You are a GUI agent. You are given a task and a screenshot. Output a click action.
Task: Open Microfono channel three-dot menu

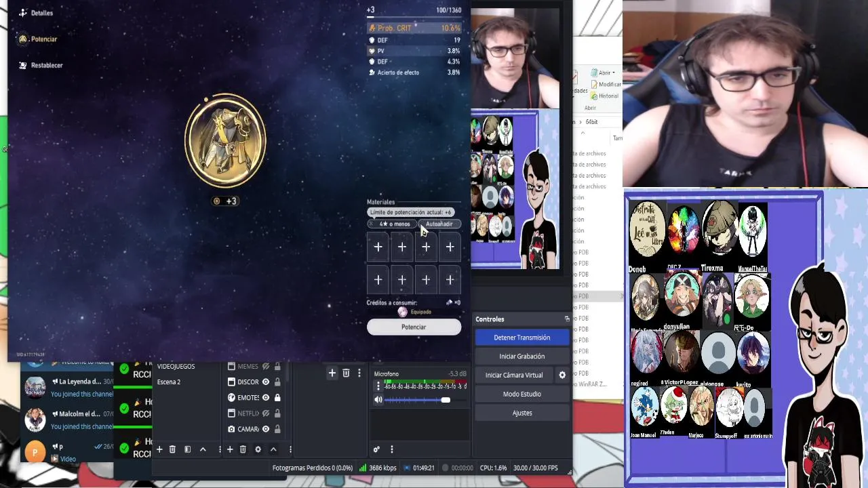(378, 386)
